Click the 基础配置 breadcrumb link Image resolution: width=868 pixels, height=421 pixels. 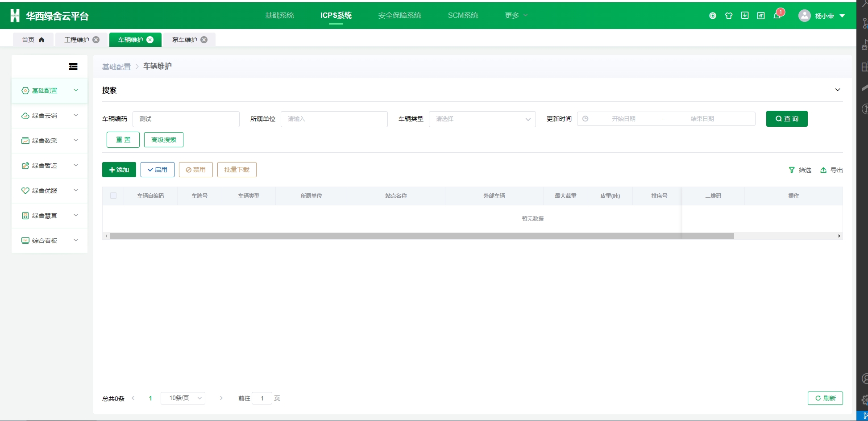[116, 67]
